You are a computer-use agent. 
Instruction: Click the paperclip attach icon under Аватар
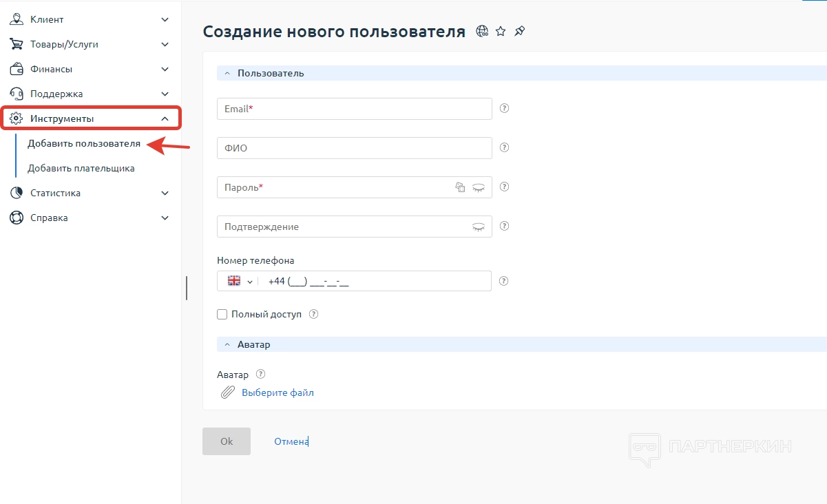pos(227,392)
